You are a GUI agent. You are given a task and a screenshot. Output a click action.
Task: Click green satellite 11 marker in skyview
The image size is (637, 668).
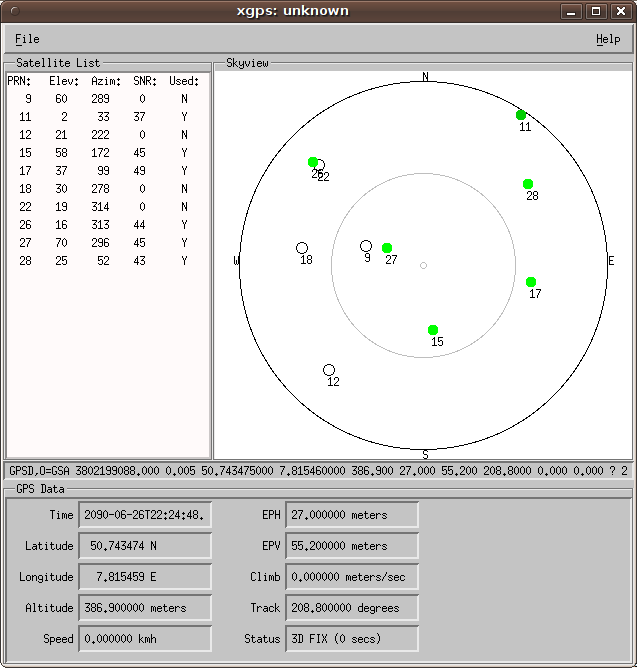pyautogui.click(x=521, y=115)
